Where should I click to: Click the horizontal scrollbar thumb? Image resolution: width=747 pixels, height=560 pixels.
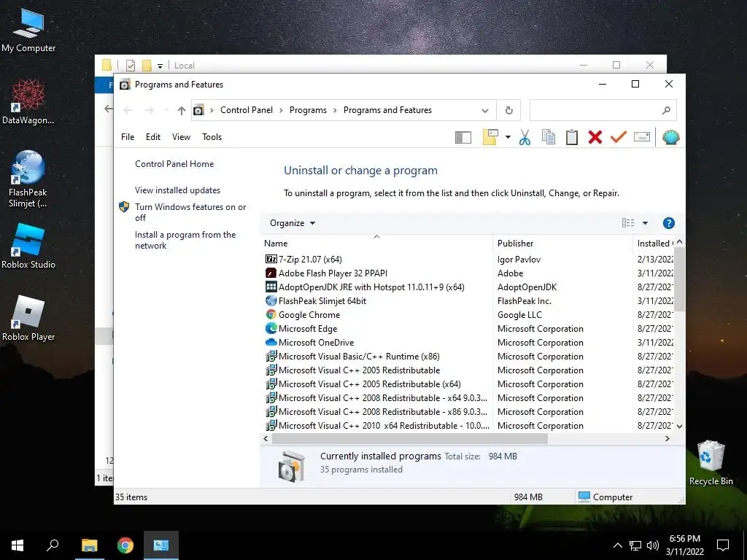(410, 438)
